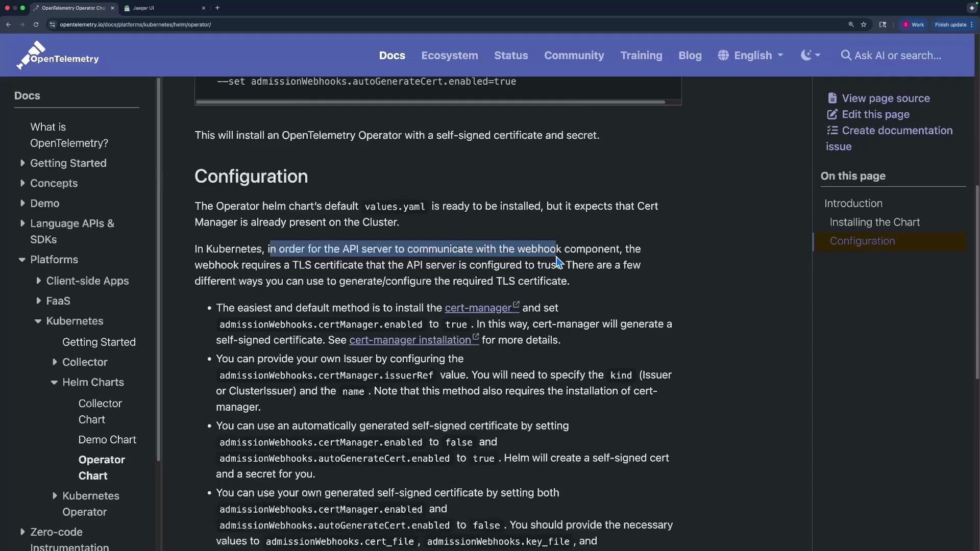Open the cert-manager installation link

coord(414,340)
